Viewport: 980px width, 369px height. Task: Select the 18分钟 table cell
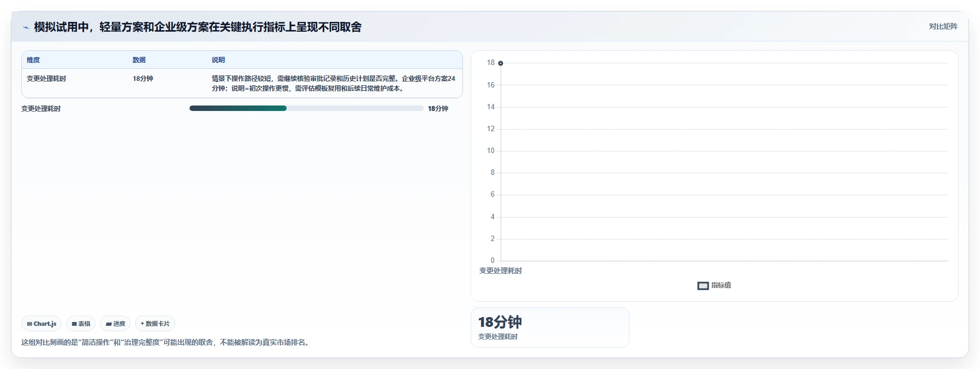coord(143,79)
